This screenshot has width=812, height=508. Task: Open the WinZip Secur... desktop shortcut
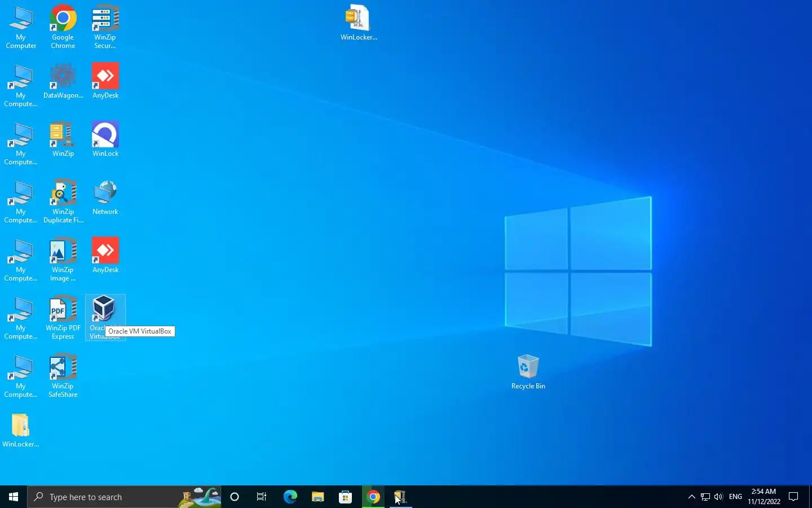coord(105,27)
